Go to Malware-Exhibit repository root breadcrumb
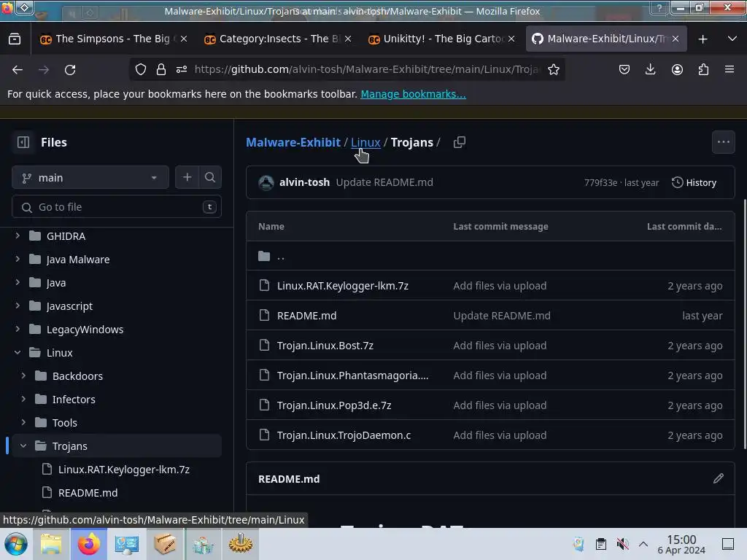 coord(293,142)
